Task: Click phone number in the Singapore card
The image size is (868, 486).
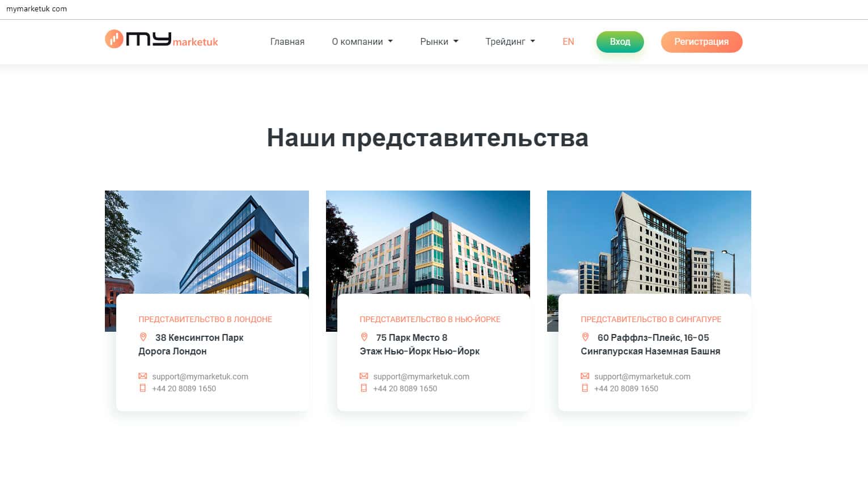Action: 626,388
